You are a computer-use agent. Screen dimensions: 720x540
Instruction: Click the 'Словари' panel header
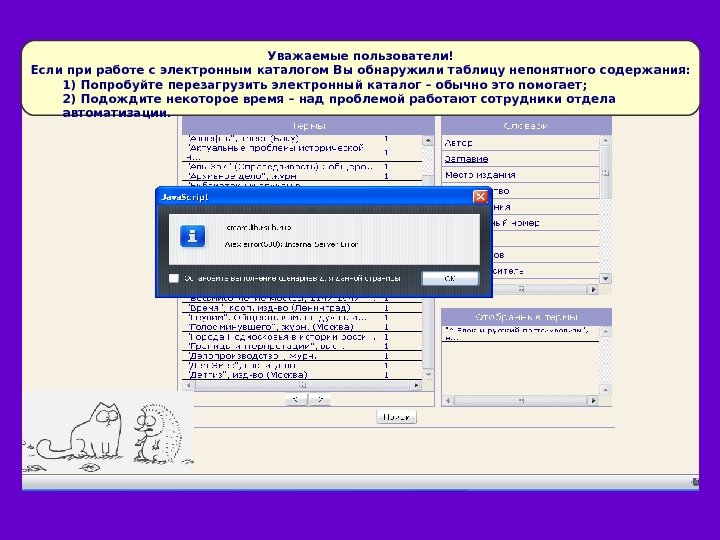pyautogui.click(x=526, y=126)
